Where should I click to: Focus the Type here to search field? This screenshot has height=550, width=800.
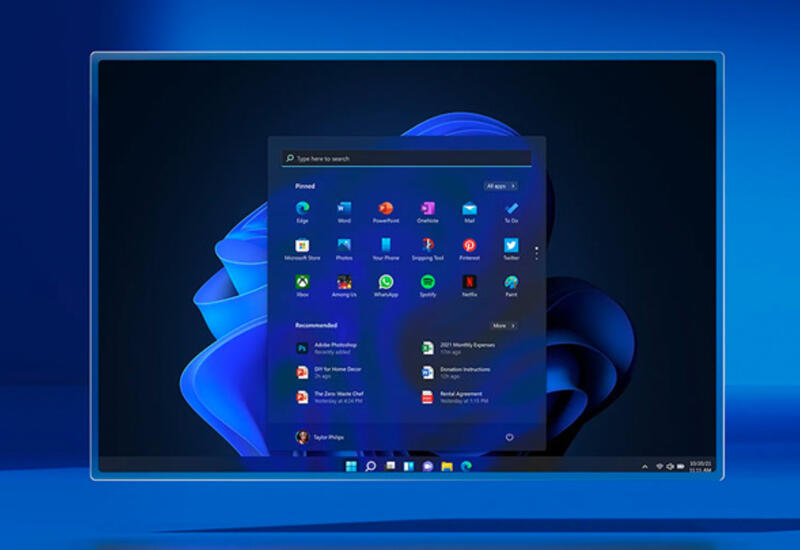tap(407, 158)
